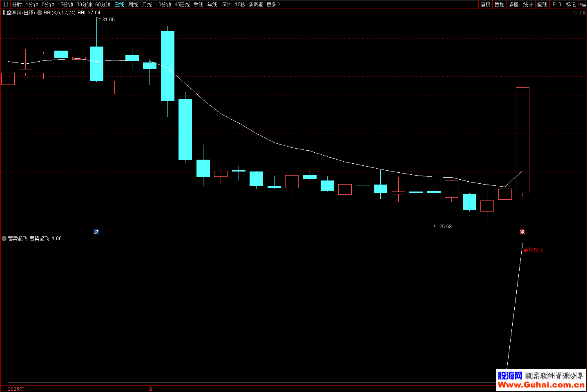Switch to 周线 weekly chart tab

(x=133, y=4)
